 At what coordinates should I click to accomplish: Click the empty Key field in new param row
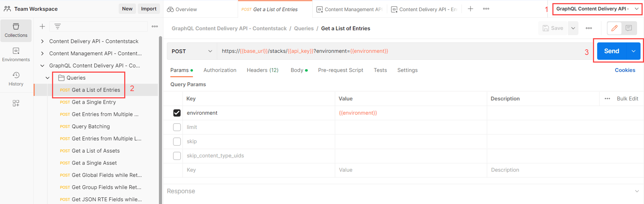258,170
